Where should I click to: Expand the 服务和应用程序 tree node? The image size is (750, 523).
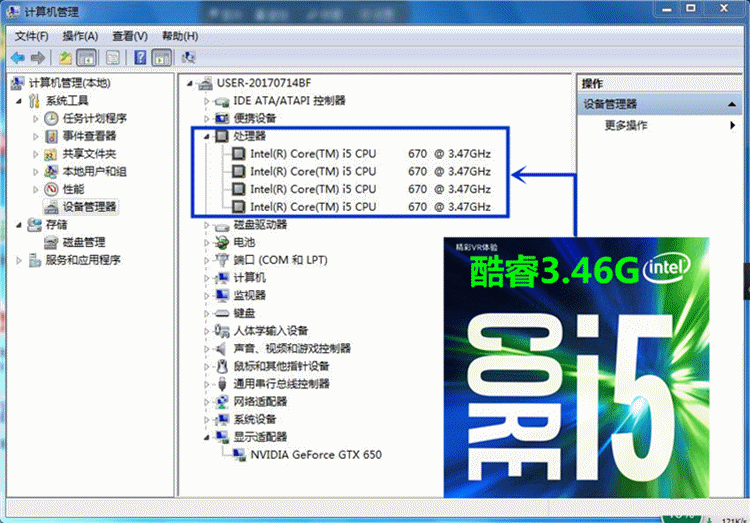21,260
